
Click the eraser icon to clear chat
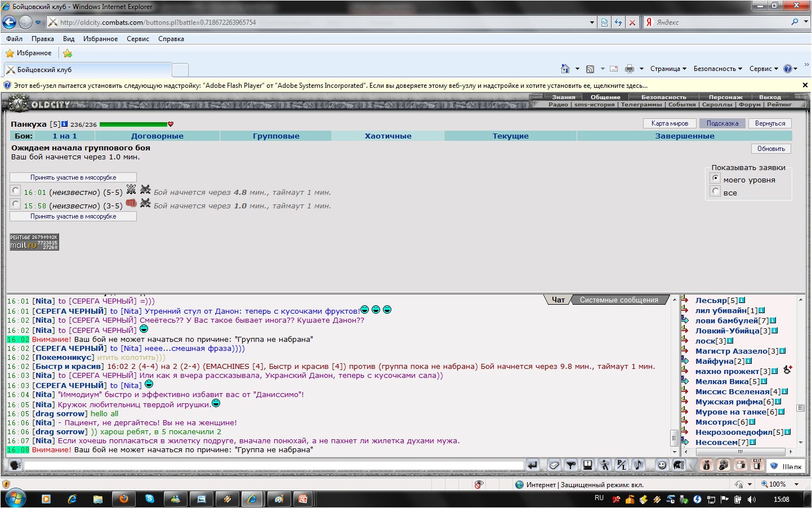pyautogui.click(x=554, y=465)
